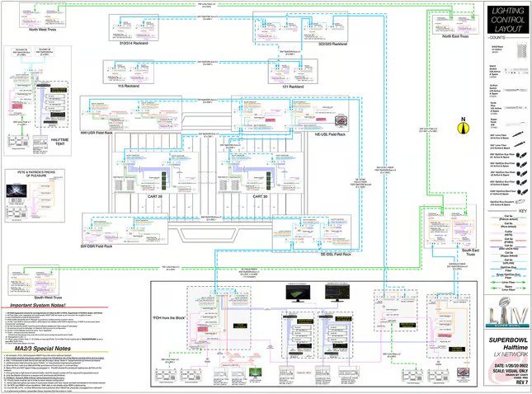Click the Spare Lime Fiber dashed line in KEY
Viewport: 532px width, 394px height.
click(x=508, y=288)
